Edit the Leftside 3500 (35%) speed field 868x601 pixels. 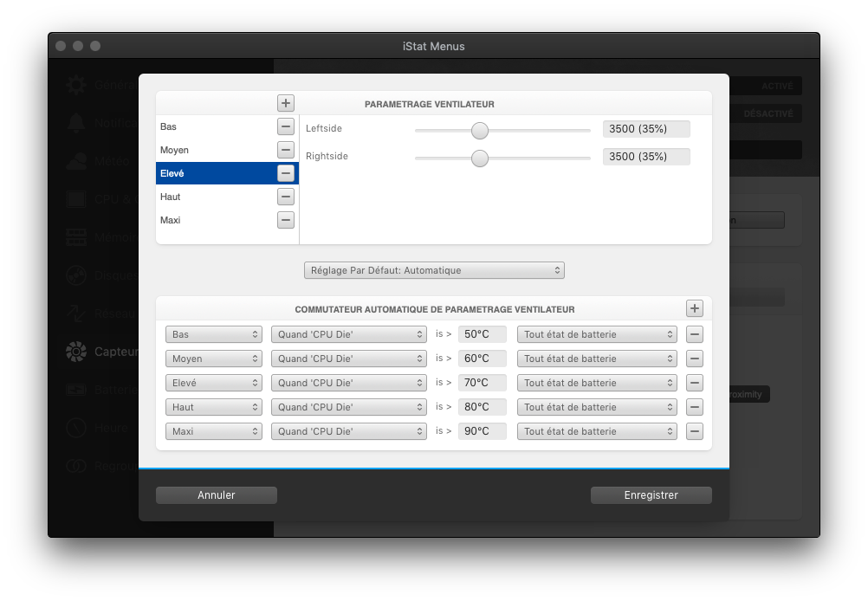(646, 129)
